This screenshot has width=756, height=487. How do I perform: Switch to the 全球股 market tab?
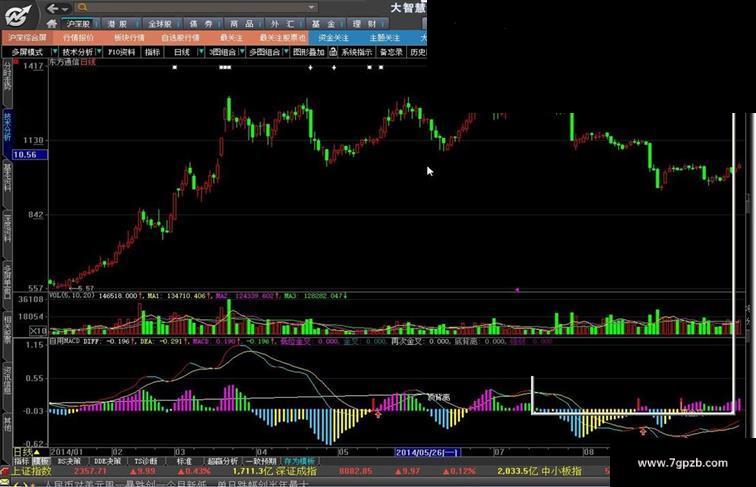160,24
